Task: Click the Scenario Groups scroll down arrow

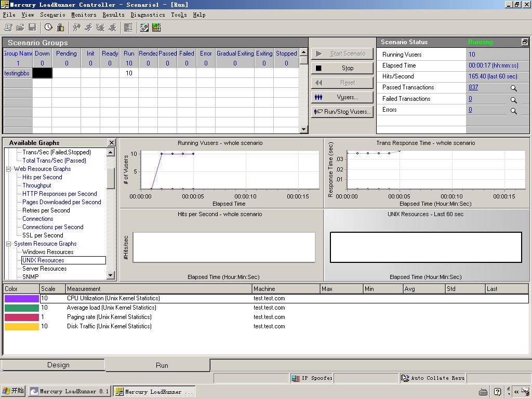Action: [303, 129]
